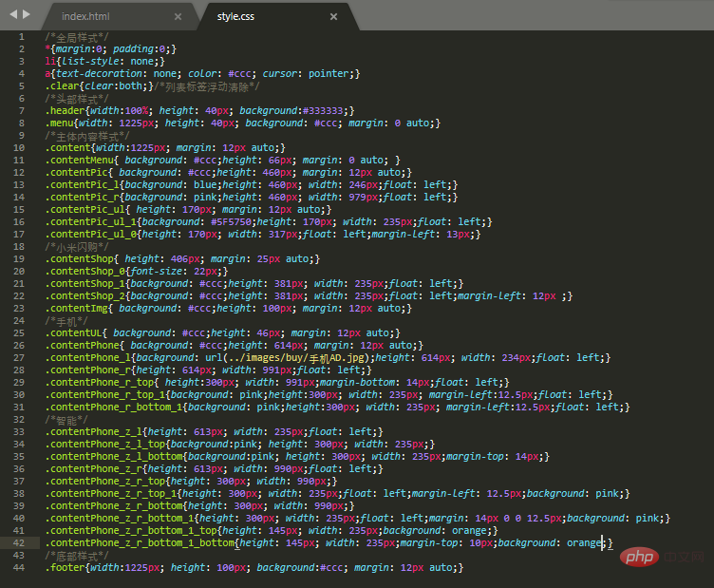
Task: Click the /*底部样式*/ comment
Action: coord(77,556)
